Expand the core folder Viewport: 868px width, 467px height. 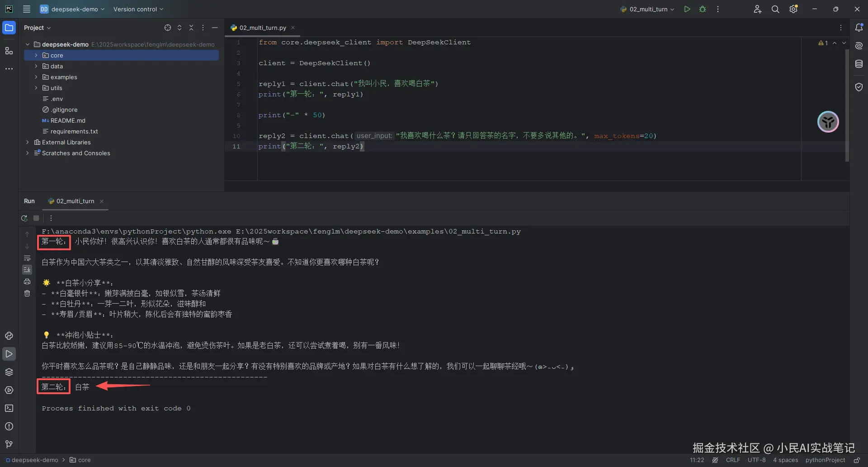[x=36, y=55]
